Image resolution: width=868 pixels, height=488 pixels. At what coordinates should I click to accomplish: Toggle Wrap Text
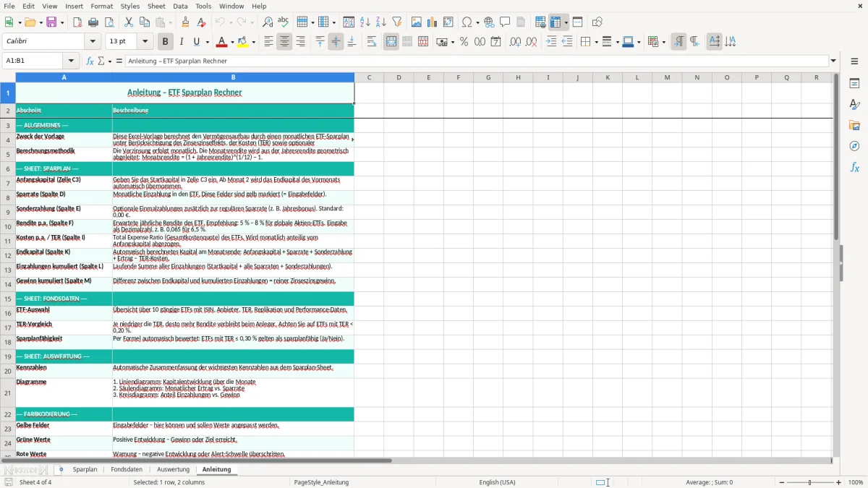click(372, 42)
